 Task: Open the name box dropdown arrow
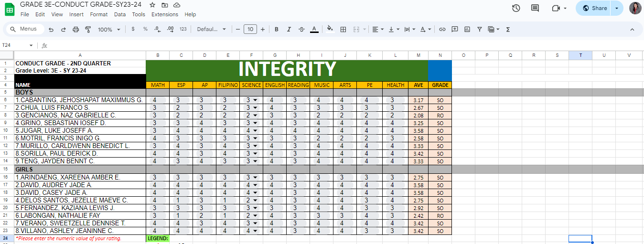point(31,45)
